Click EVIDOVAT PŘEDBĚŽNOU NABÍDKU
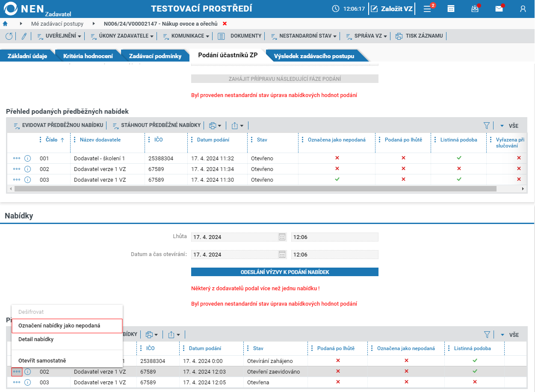 (x=59, y=125)
